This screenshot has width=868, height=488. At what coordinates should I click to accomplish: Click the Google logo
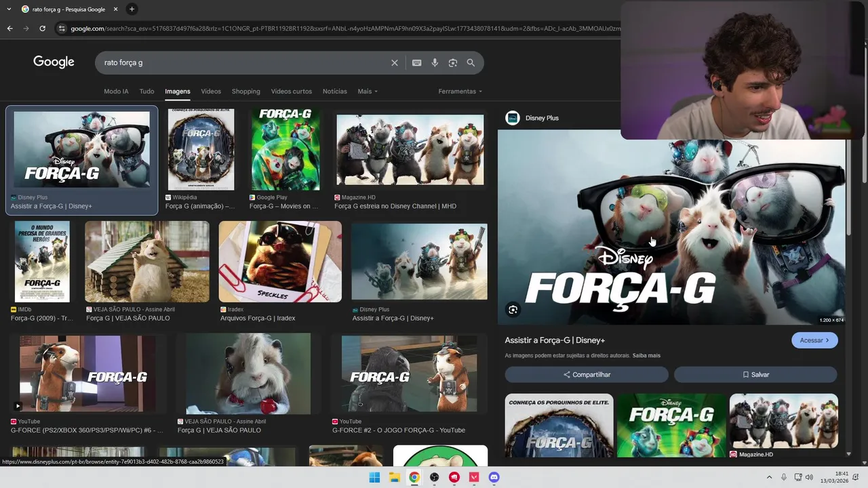54,62
